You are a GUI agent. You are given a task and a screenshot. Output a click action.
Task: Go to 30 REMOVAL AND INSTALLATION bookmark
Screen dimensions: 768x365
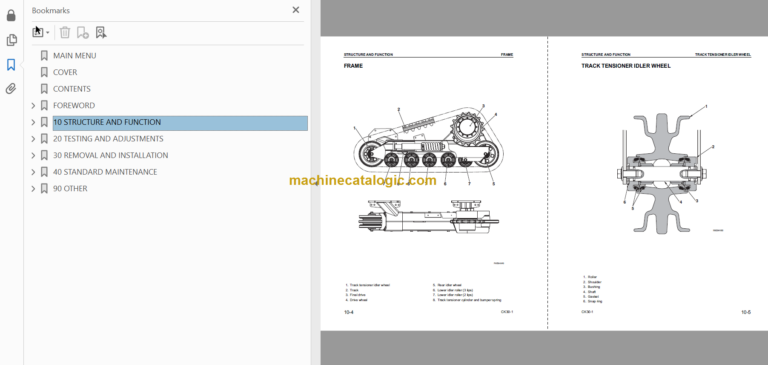tap(111, 155)
